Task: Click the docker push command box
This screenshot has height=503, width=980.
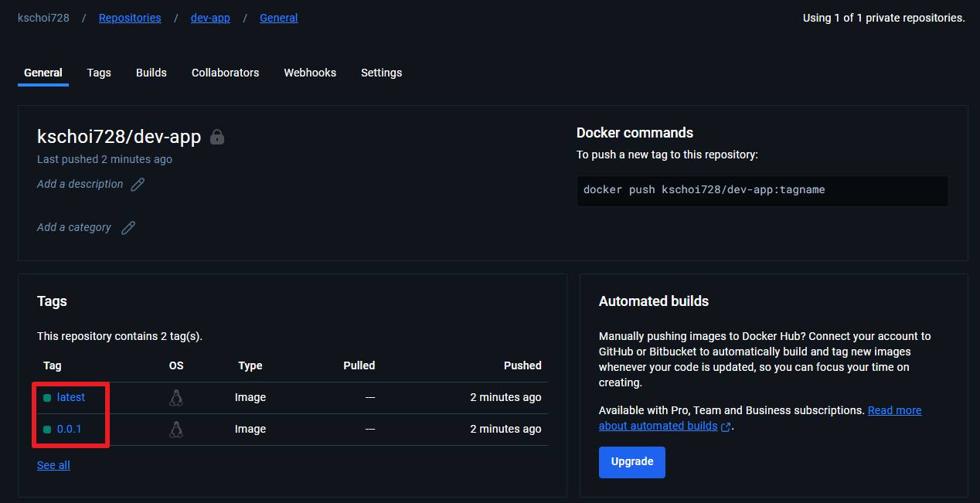Action: coord(763,191)
